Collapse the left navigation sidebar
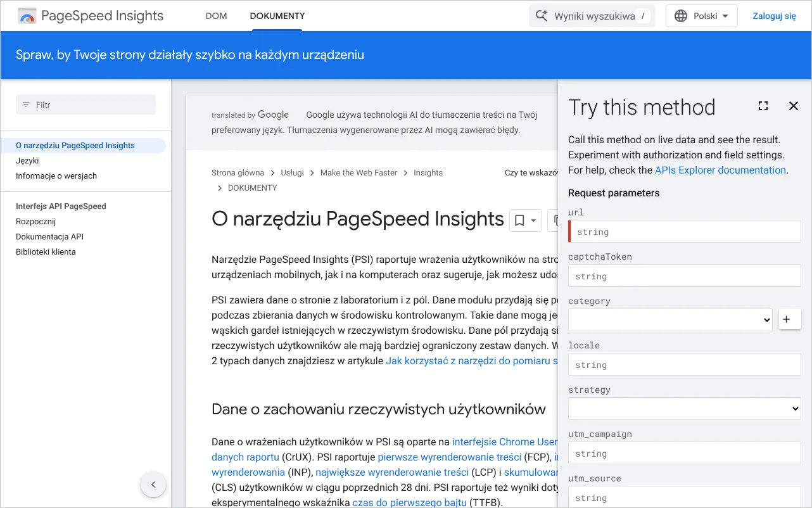The height and width of the screenshot is (508, 812). (153, 485)
